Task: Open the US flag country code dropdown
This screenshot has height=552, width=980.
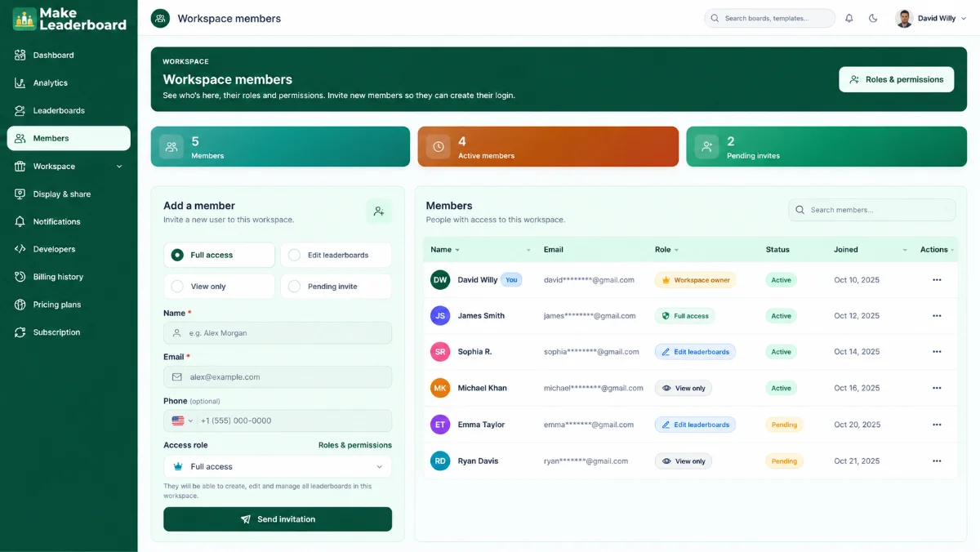Action: pos(182,421)
